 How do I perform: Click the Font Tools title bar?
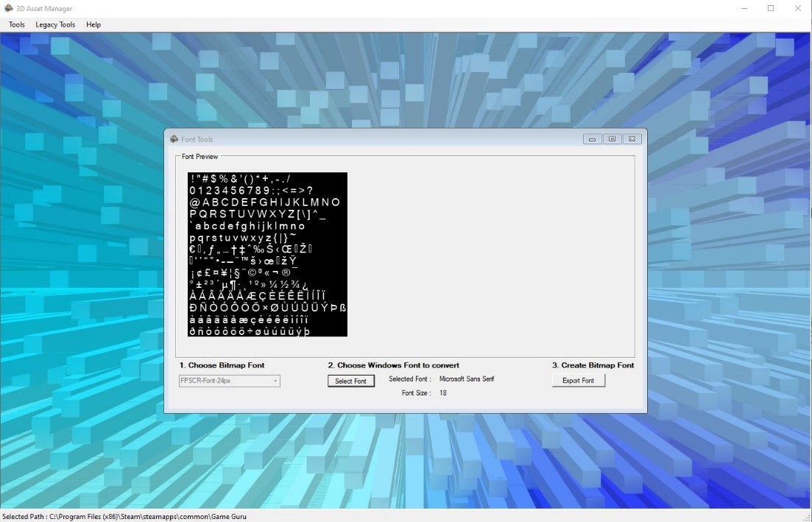coord(368,139)
